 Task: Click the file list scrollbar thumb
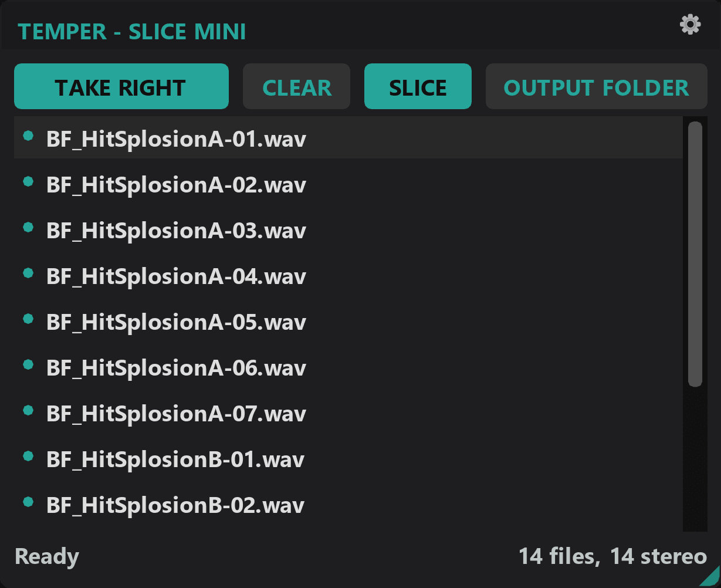695,254
